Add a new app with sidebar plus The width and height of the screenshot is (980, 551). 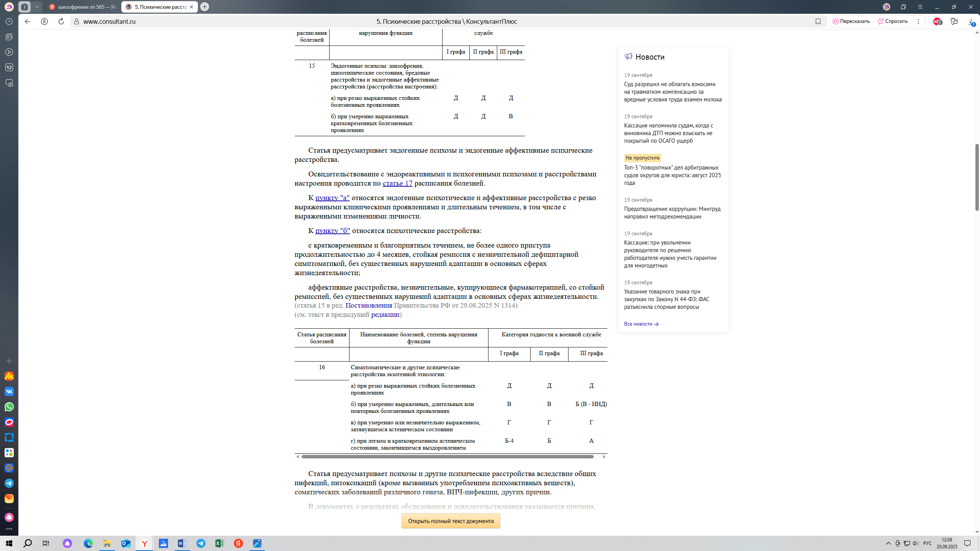[x=9, y=361]
